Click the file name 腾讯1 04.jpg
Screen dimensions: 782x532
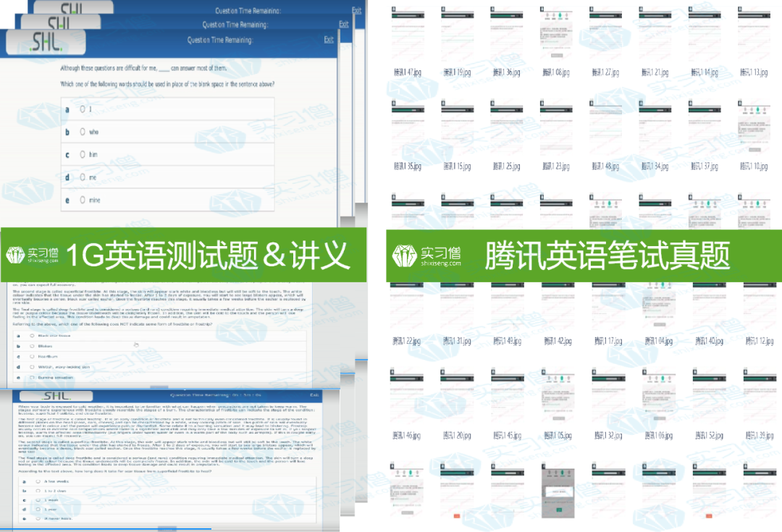click(659, 341)
